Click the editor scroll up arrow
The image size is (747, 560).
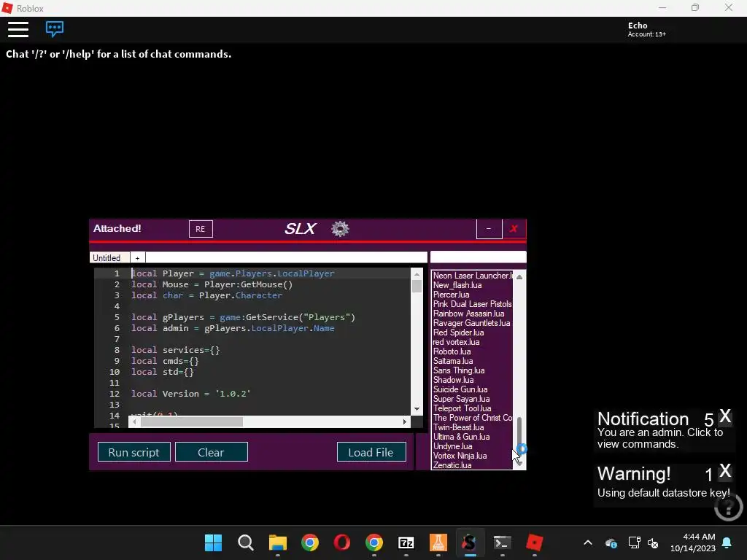[417, 274]
